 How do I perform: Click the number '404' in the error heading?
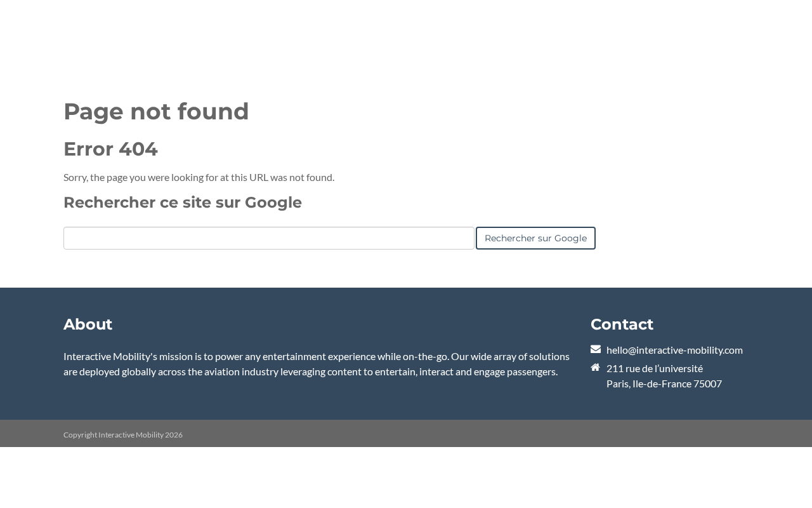click(138, 149)
